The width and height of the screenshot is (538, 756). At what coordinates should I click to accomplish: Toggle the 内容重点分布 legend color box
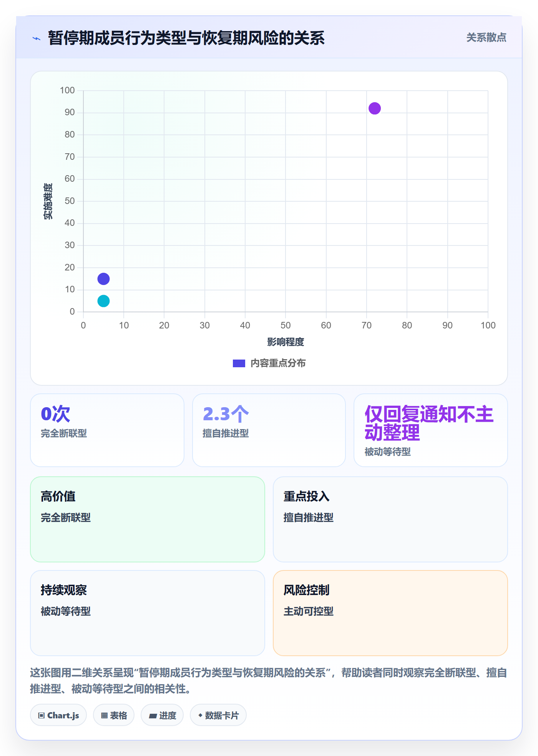click(x=239, y=363)
